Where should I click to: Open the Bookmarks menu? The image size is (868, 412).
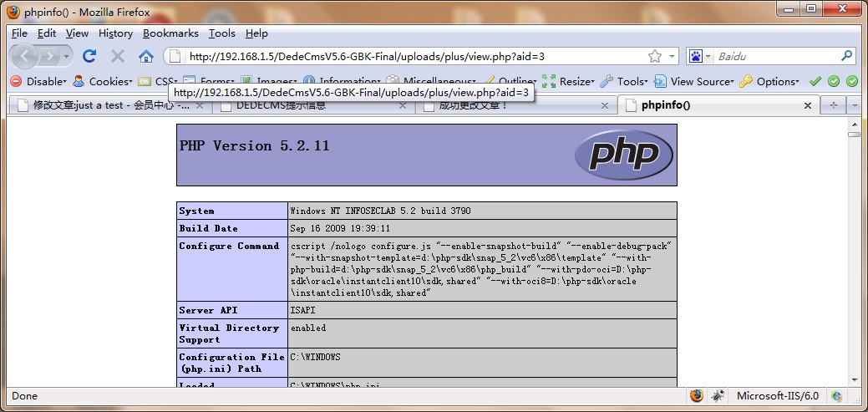coord(170,33)
